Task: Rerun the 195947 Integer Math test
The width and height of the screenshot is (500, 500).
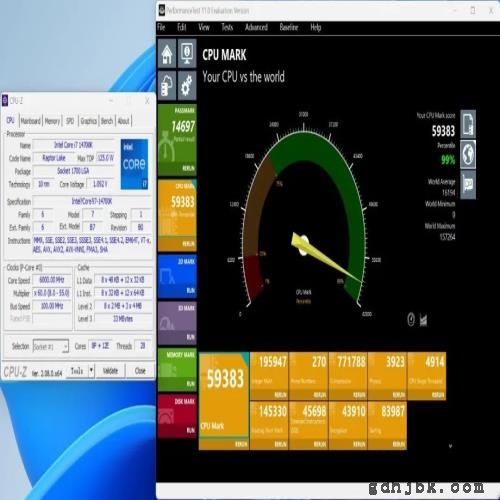Action: 280,395
